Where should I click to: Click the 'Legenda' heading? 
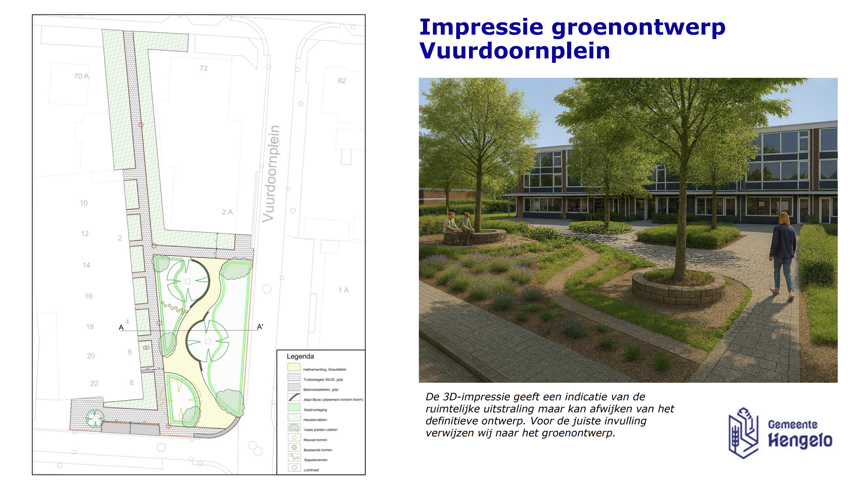[300, 356]
